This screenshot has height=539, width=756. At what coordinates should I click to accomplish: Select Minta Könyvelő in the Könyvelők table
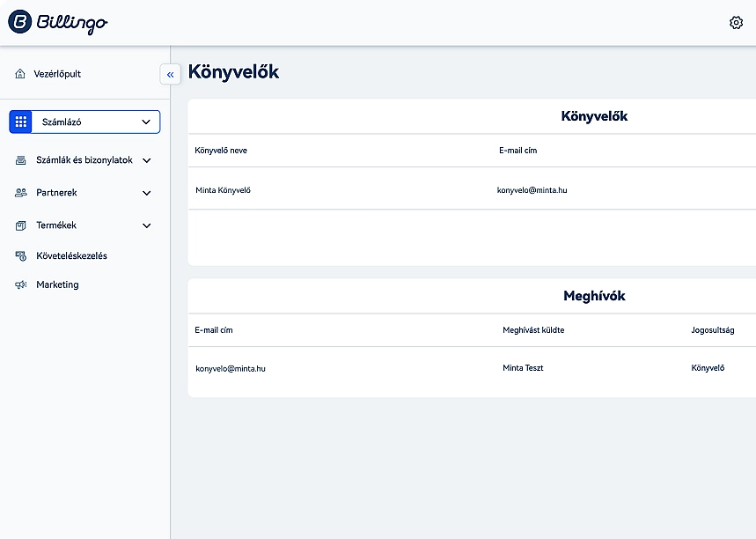[x=224, y=189]
